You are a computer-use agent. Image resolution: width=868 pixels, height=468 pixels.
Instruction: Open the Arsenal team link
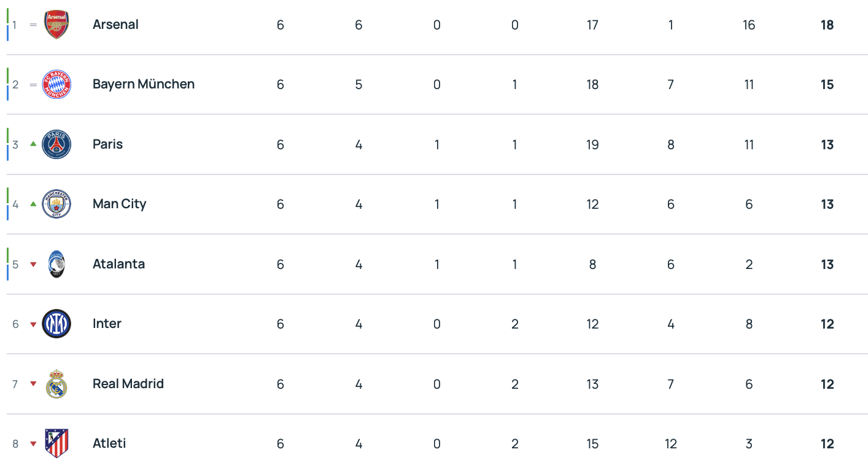click(x=115, y=25)
